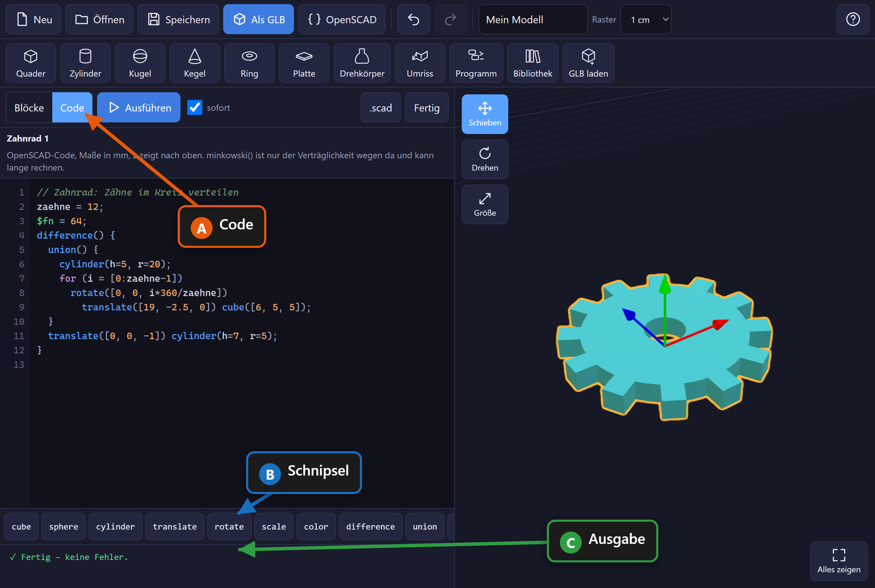The image size is (875, 588).
Task: Insert the union snippet
Action: [425, 526]
